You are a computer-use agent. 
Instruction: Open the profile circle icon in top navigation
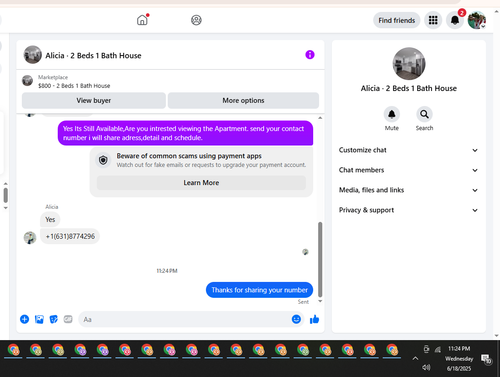[196, 20]
